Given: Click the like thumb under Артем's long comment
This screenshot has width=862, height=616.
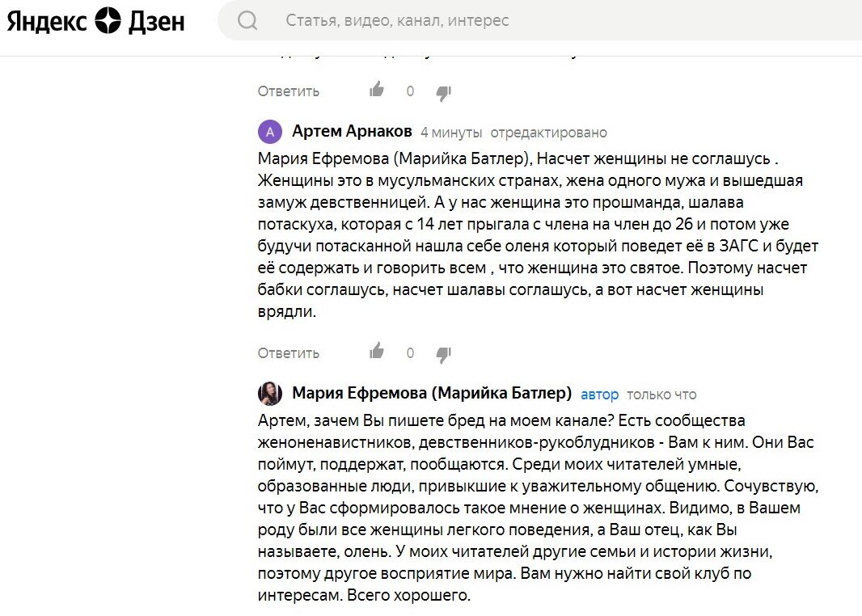Looking at the screenshot, I should point(377,352).
